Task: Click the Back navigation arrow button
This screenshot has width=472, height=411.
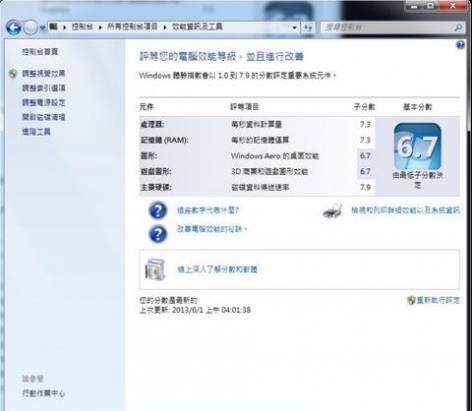Action: point(14,27)
